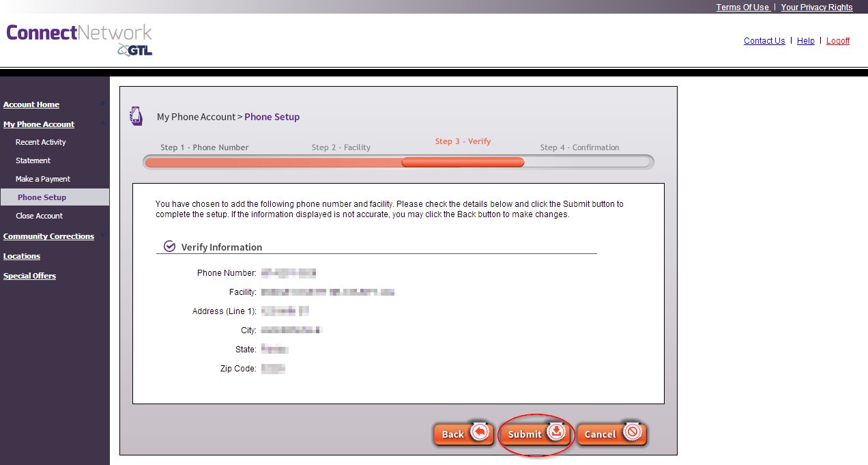Open Close Account page

(39, 216)
